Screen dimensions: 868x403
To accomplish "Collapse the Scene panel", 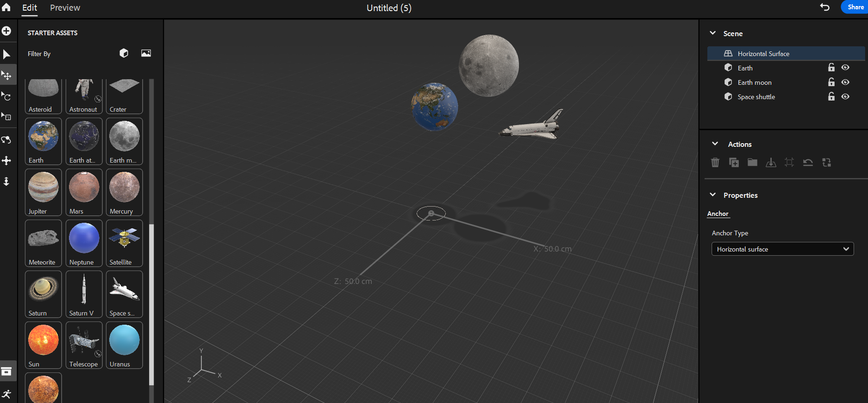I will click(x=713, y=33).
